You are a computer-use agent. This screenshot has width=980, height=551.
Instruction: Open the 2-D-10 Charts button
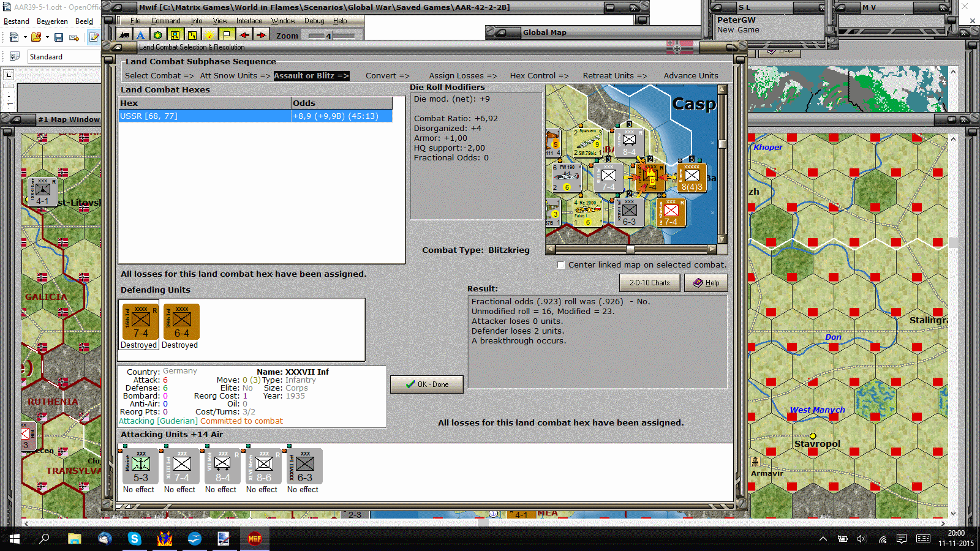650,283
